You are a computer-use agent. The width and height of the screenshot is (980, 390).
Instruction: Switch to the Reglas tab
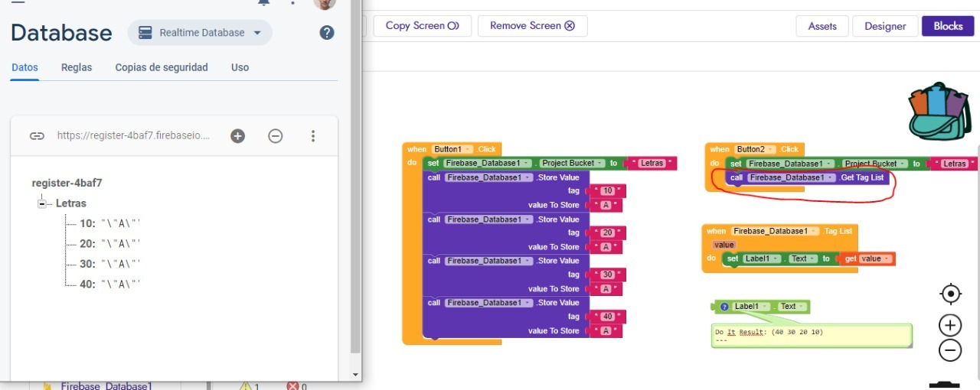(x=77, y=67)
